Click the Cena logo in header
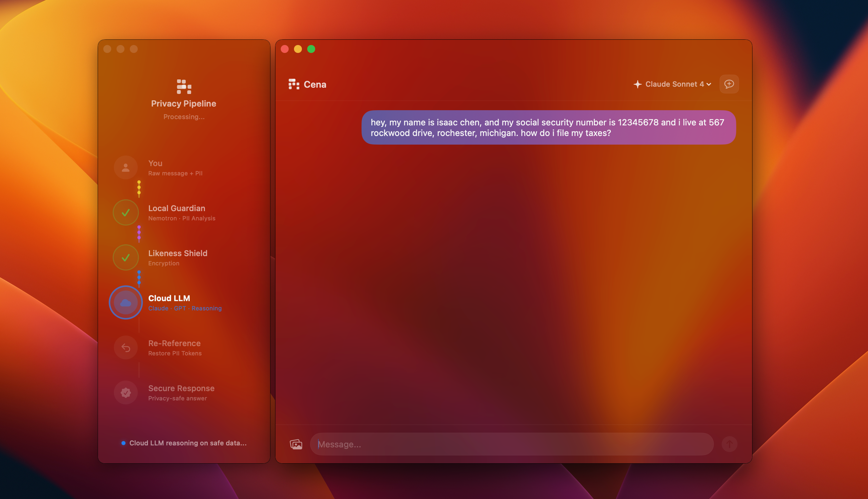 (294, 84)
